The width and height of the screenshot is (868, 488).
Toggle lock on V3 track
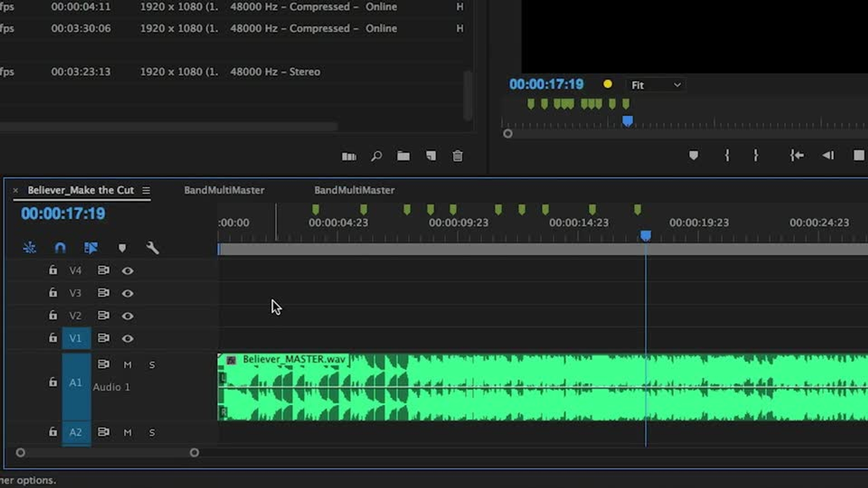[x=53, y=292]
